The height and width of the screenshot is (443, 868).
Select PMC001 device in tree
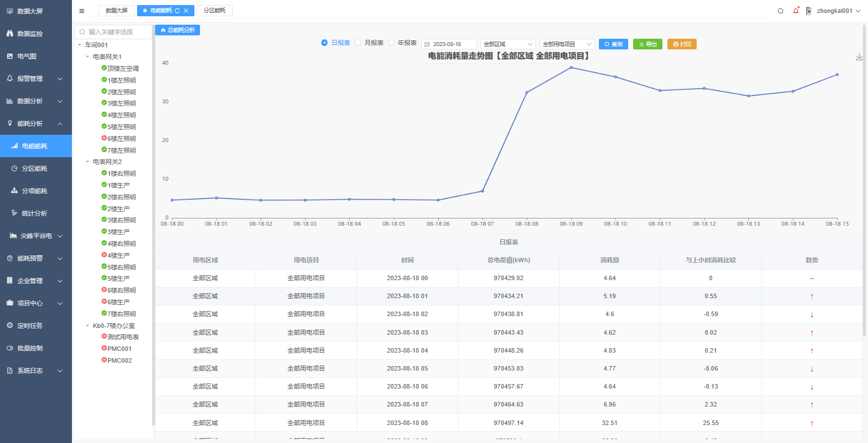[120, 349]
